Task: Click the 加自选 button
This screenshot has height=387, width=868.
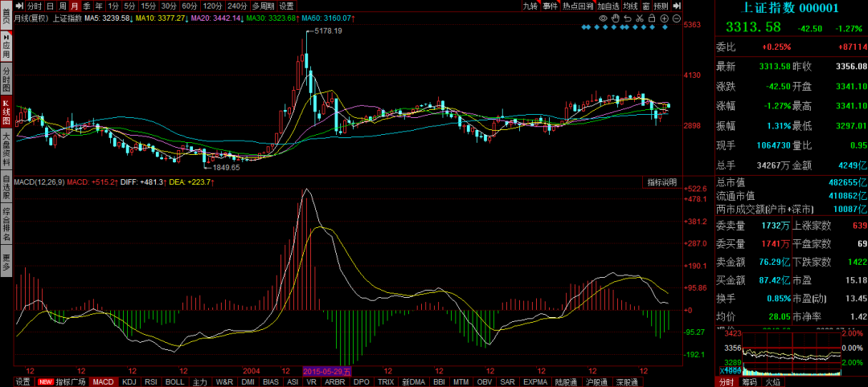Action: click(x=608, y=6)
